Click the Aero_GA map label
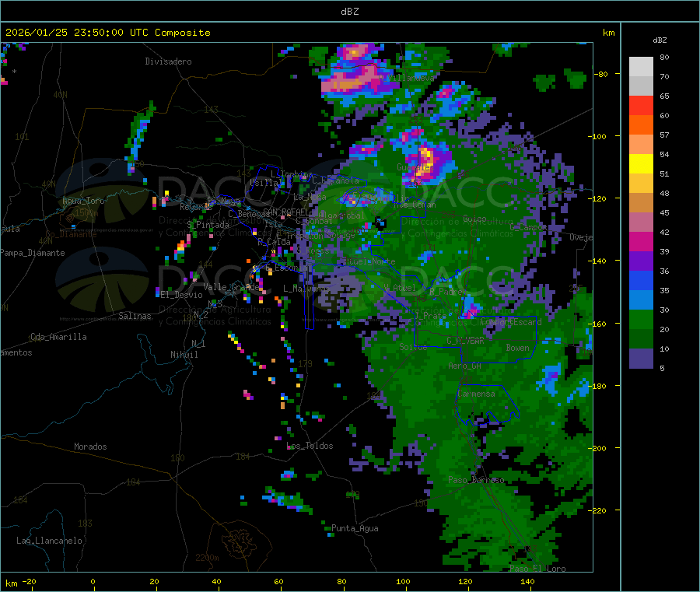Viewport: 700px width, 592px height. point(465,366)
